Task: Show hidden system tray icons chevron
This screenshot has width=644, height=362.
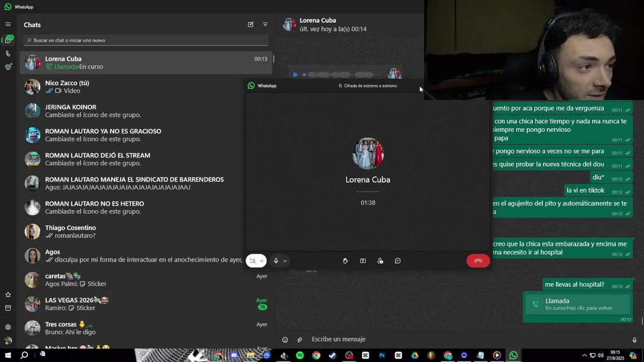Action: (584, 355)
